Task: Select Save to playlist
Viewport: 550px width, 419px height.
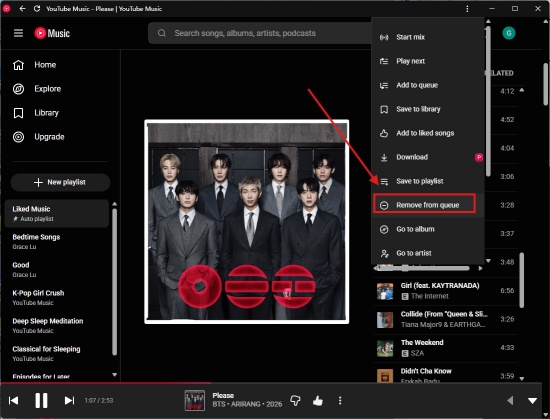Action: click(428, 181)
